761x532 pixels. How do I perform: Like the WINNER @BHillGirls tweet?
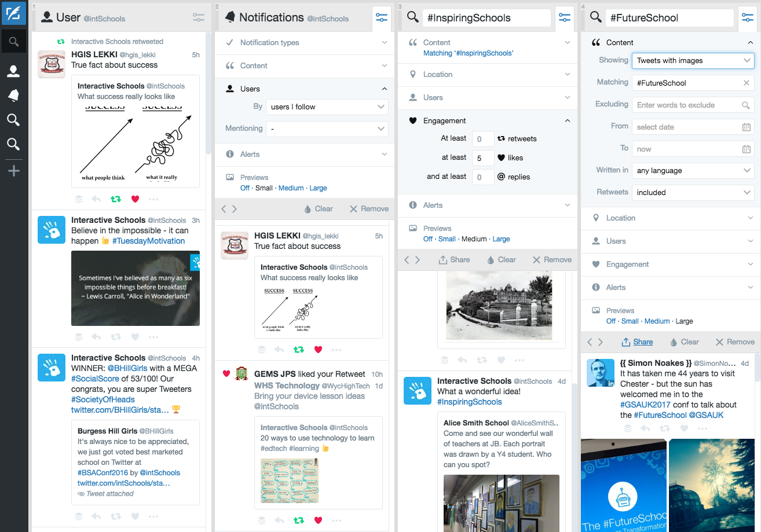click(x=135, y=516)
